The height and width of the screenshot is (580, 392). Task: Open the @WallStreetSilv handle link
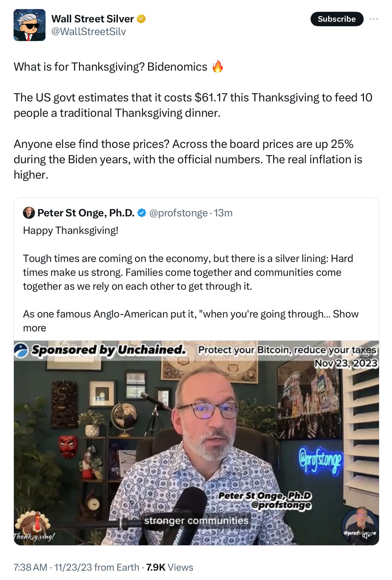click(x=89, y=31)
